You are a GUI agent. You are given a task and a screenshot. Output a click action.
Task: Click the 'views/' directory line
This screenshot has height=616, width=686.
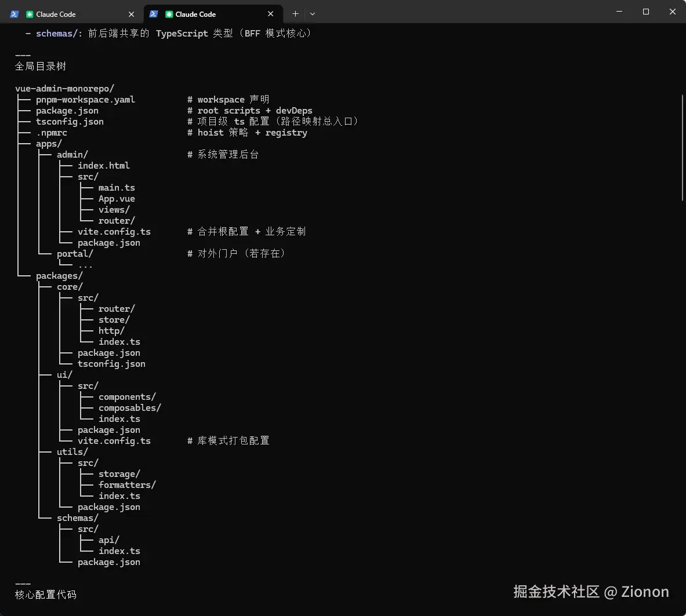(114, 210)
